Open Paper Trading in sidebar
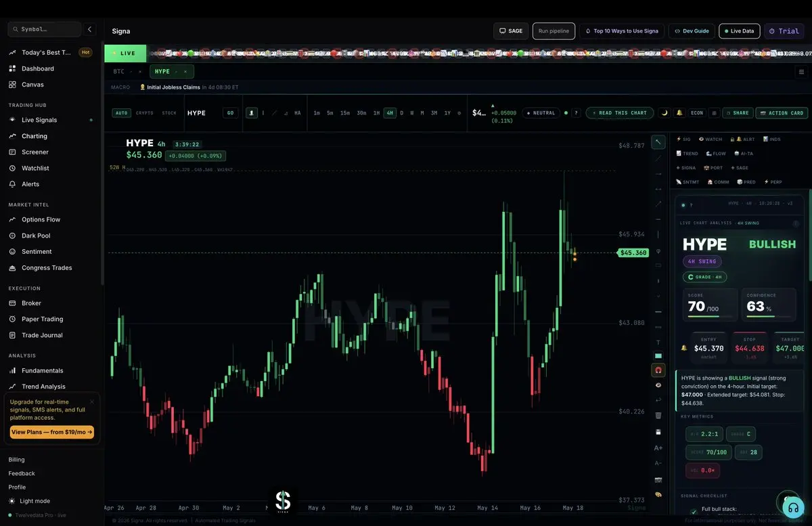812x526 pixels. pos(42,319)
